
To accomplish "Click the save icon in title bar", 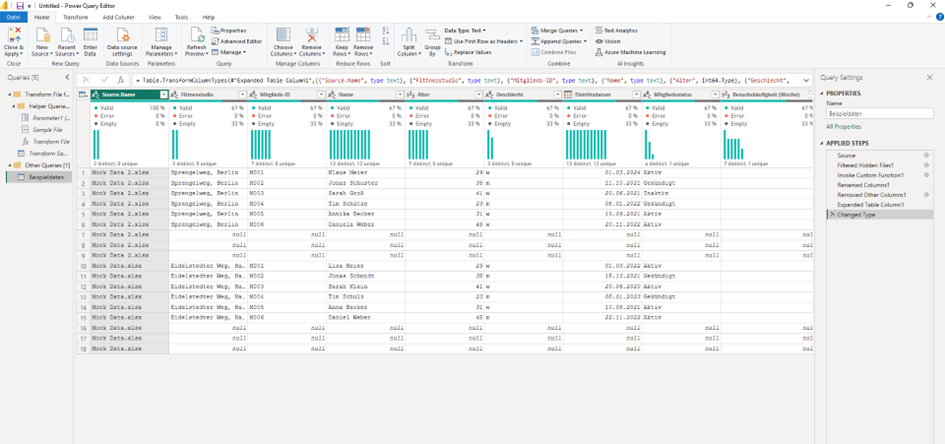I will [x=20, y=5].
